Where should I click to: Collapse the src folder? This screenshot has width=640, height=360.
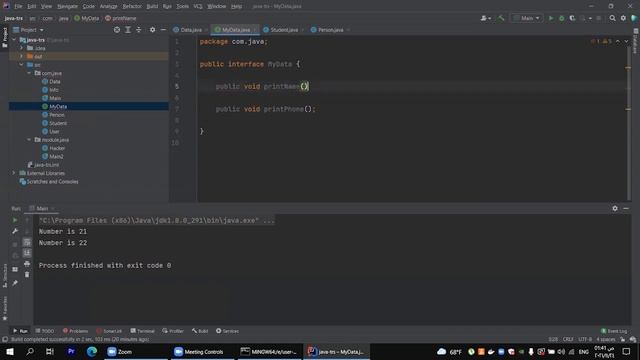tap(22, 65)
